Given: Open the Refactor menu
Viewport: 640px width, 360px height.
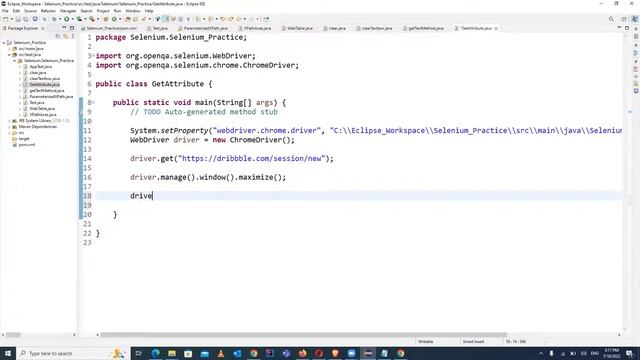Looking at the screenshot, I should (x=48, y=11).
